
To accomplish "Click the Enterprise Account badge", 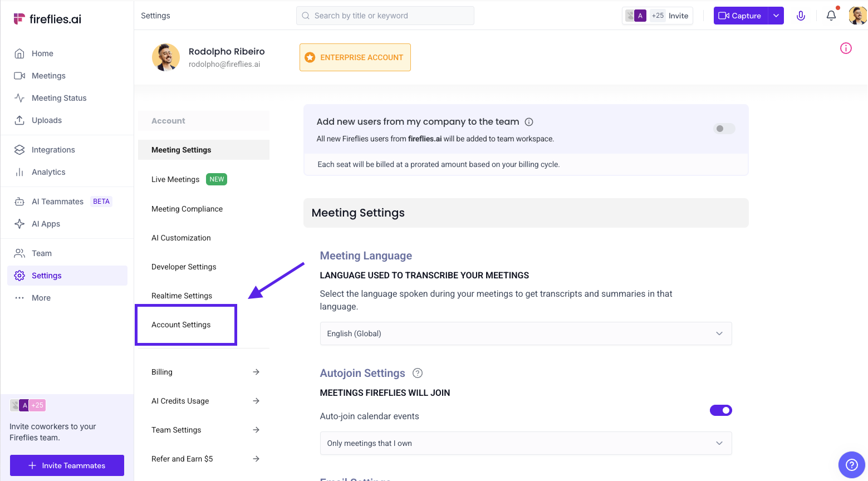I will click(x=355, y=57).
